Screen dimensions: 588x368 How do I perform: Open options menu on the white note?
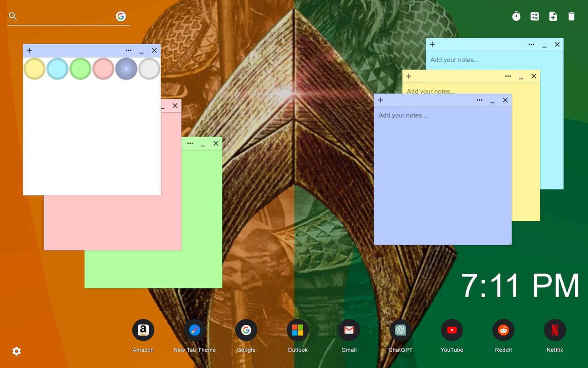[x=129, y=51]
